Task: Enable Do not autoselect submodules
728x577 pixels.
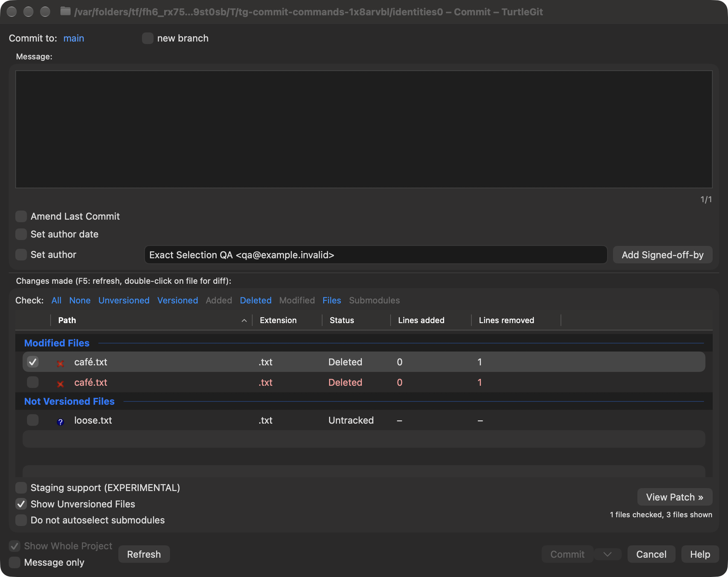Action: pos(21,520)
